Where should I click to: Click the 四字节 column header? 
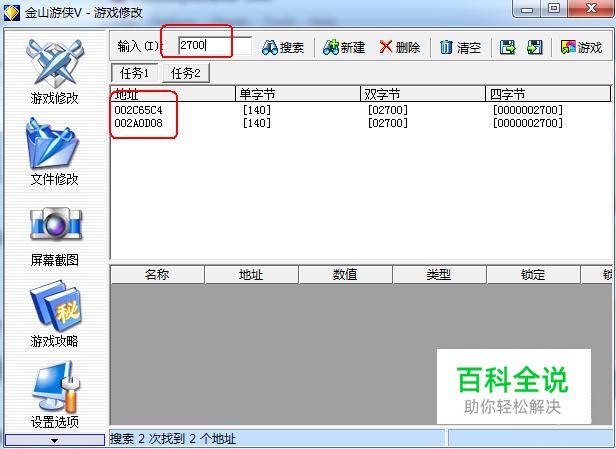tap(548, 94)
